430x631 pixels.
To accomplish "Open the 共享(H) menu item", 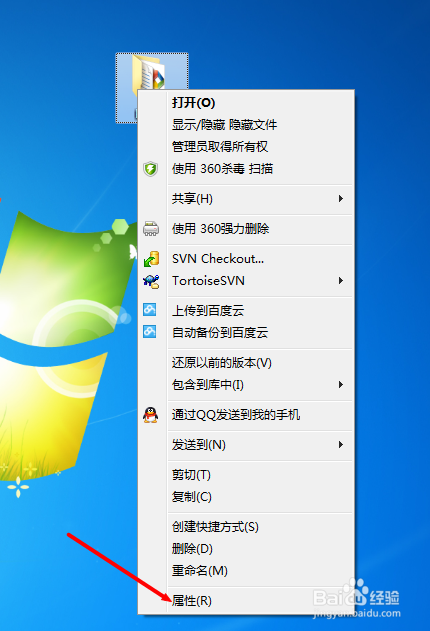I will click(246, 198).
